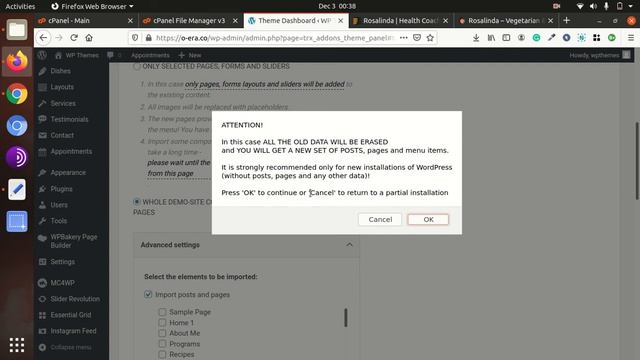Check the Programs checkbox
640x360 pixels.
click(x=162, y=344)
